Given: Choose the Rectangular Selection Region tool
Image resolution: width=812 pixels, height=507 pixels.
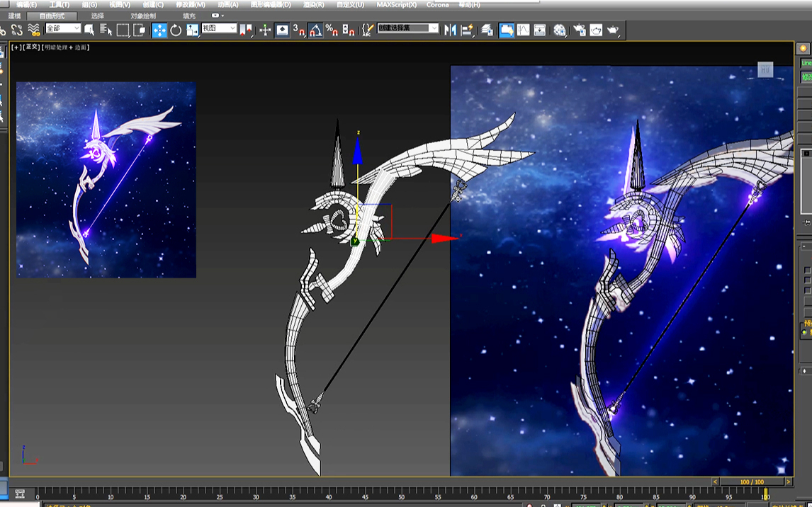Looking at the screenshot, I should click(x=123, y=30).
